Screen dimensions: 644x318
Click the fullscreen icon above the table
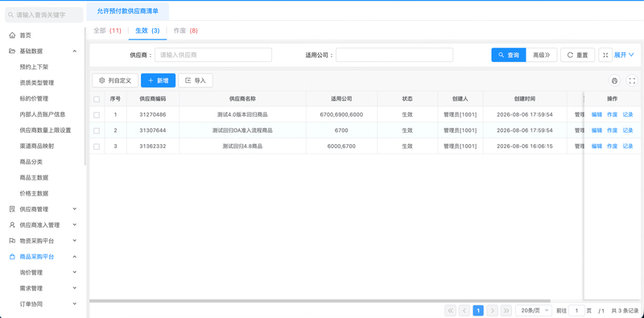pyautogui.click(x=632, y=81)
